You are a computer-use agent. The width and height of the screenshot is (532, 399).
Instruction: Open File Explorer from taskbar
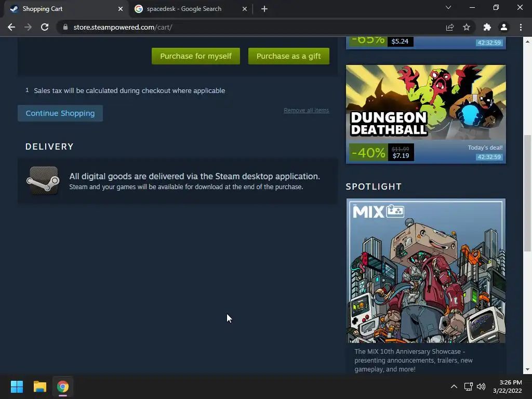[39, 387]
